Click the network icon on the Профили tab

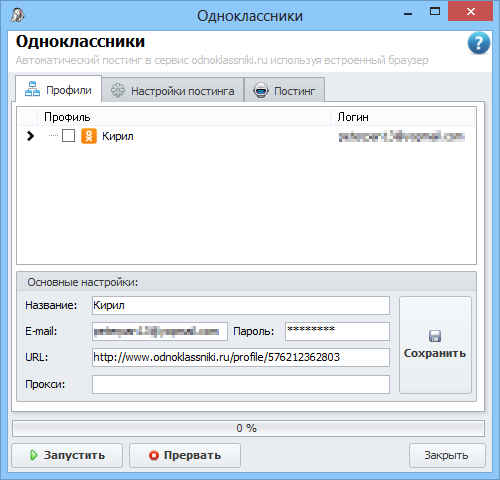32,89
